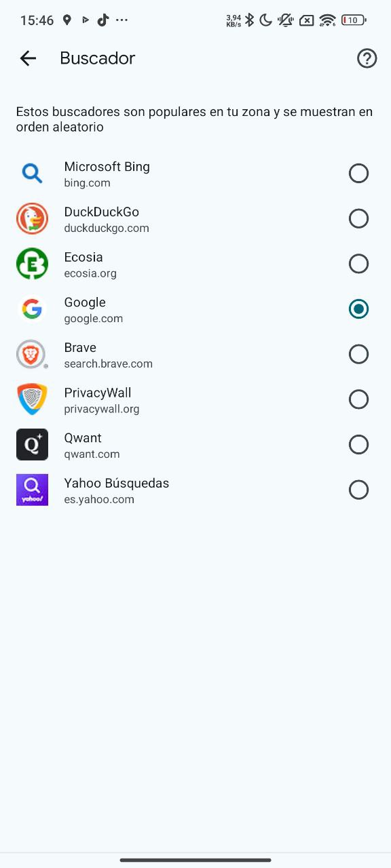Enable Brave search via its radio button

(x=358, y=354)
